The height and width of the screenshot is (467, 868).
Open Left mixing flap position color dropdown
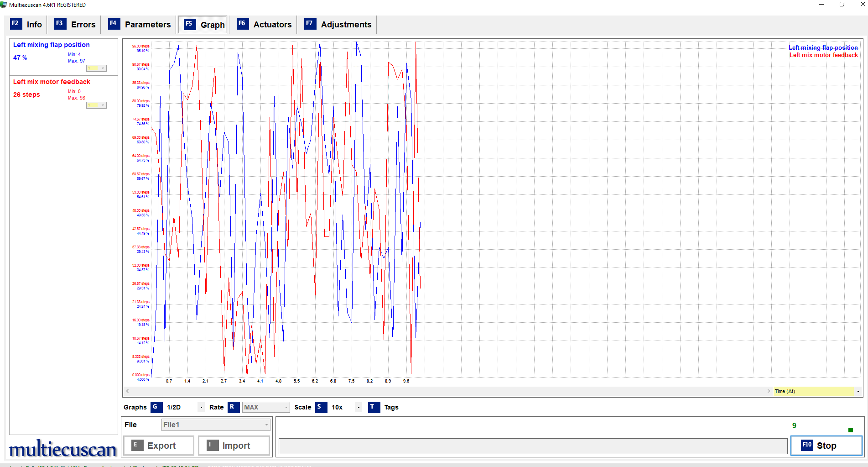point(96,68)
